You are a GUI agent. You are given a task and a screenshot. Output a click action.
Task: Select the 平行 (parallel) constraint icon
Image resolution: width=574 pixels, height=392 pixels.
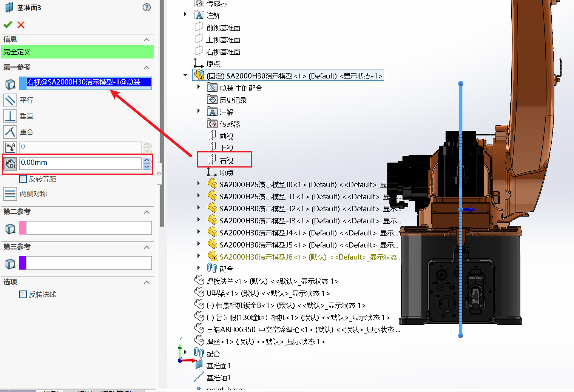point(10,100)
